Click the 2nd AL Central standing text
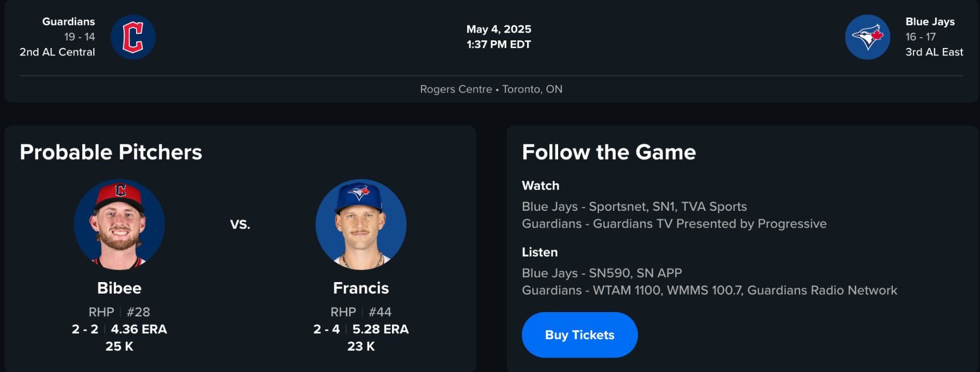Screen dimensions: 980x372 click(57, 52)
